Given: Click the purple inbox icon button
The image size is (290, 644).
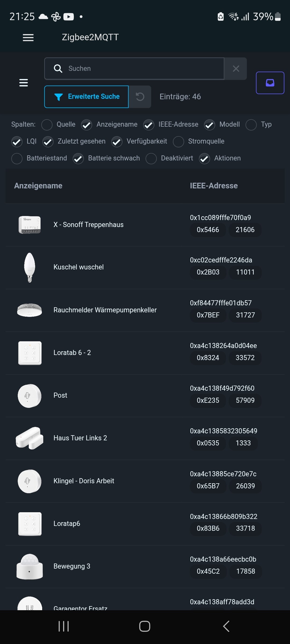Looking at the screenshot, I should [270, 83].
